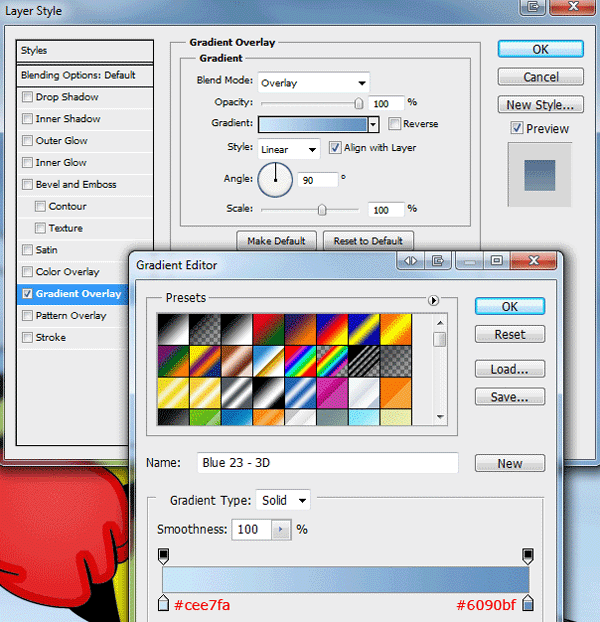This screenshot has height=622, width=600.
Task: Enable the Drop Shadow effect checkbox
Action: [x=27, y=97]
